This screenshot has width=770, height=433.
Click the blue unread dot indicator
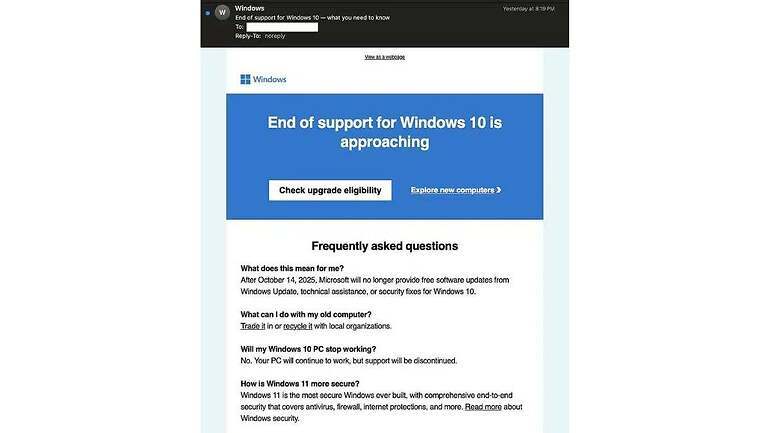[208, 13]
